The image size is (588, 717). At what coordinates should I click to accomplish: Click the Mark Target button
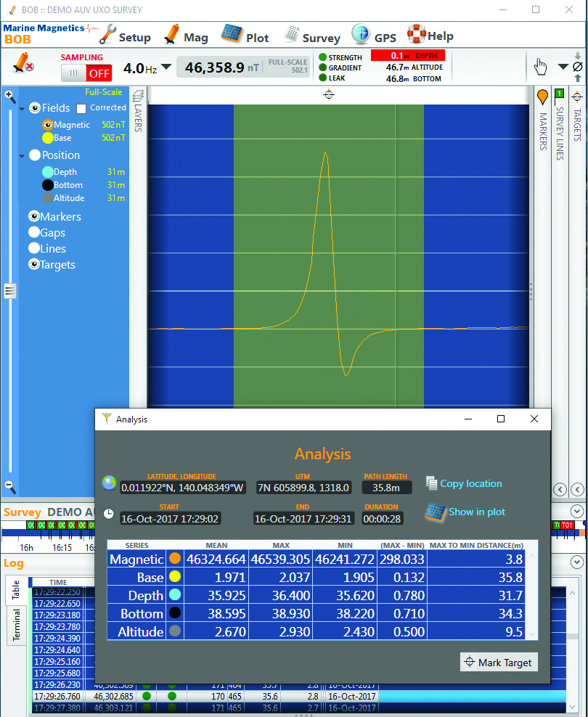[499, 662]
